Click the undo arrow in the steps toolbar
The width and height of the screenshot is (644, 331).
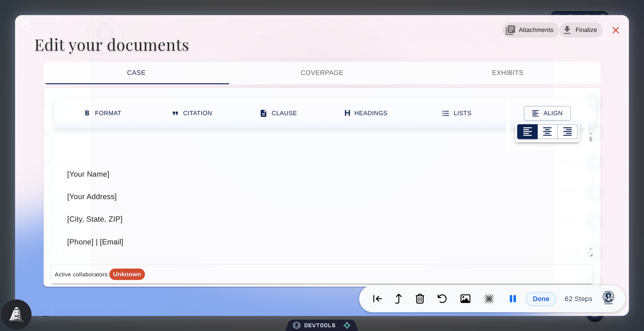tap(442, 299)
